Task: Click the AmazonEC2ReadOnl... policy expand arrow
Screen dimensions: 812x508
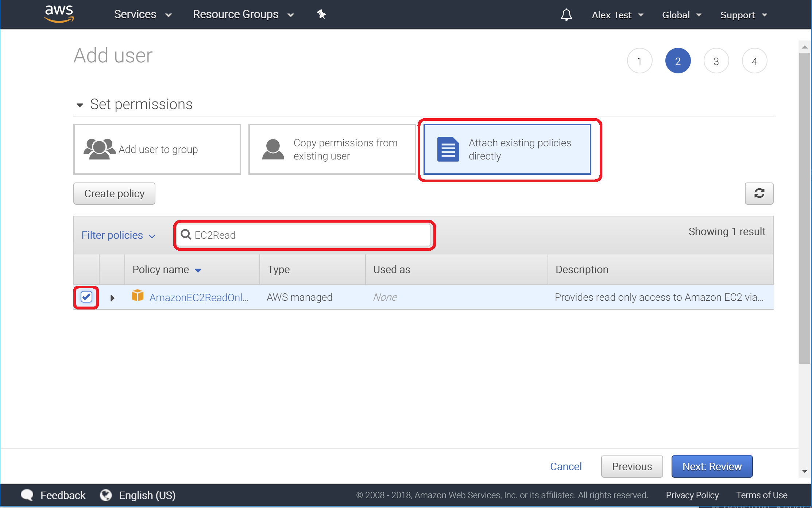Action: (112, 297)
